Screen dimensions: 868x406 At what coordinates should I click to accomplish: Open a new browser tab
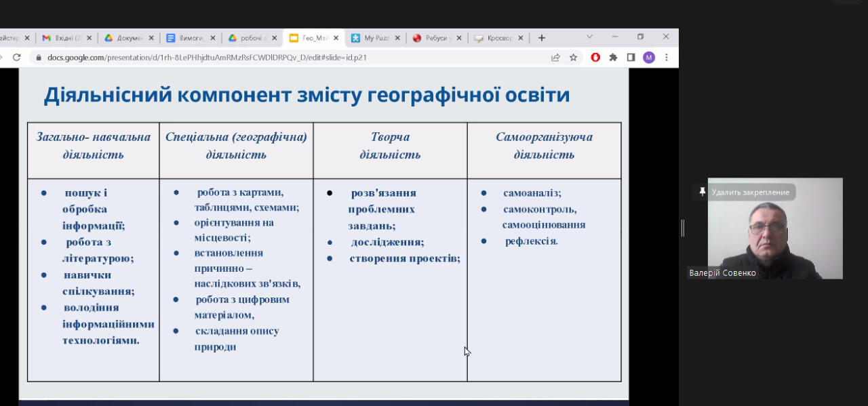[x=541, y=38]
